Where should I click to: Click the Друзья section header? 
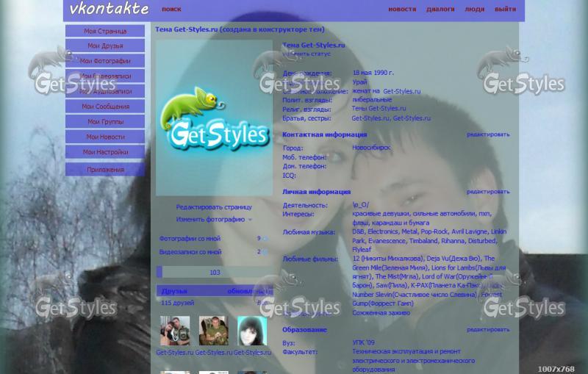[174, 291]
